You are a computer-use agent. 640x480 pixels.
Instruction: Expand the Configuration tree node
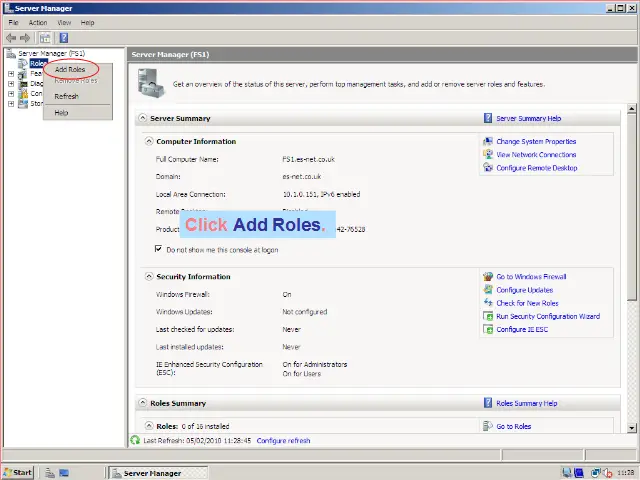pyautogui.click(x=11, y=93)
